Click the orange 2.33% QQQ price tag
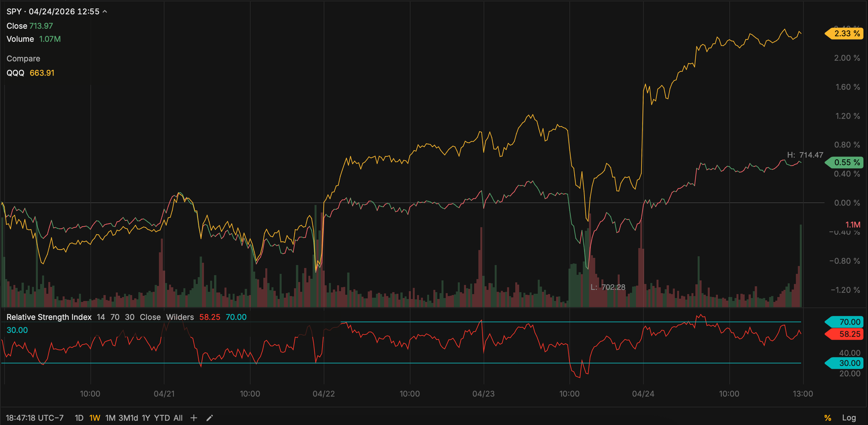868x425 pixels. (x=843, y=33)
